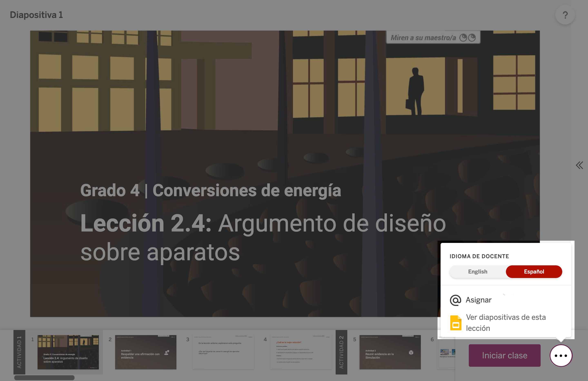Open slide 3 thumbnail in filmstrip
Viewport: 588px width, 381px height.
(223, 352)
